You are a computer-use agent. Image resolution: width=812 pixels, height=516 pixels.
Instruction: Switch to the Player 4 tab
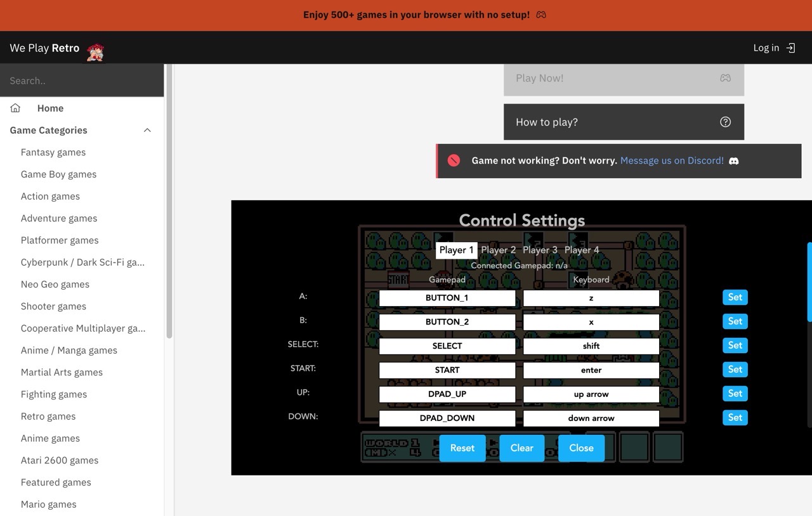(x=582, y=250)
